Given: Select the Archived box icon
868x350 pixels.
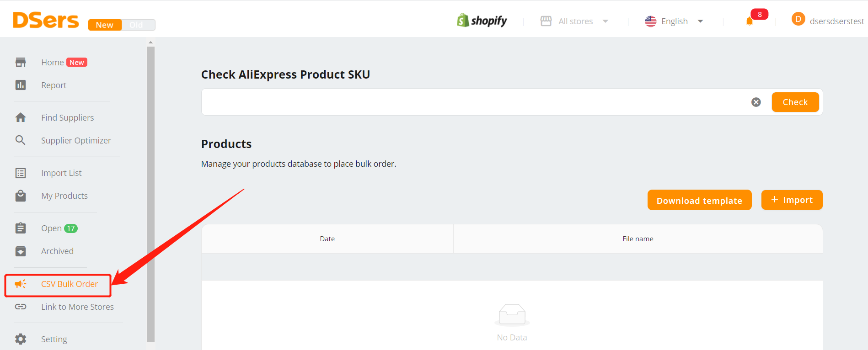Looking at the screenshot, I should point(21,251).
